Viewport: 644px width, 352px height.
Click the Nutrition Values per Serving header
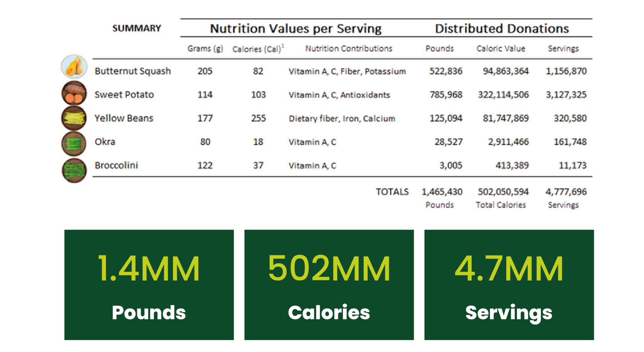[296, 29]
